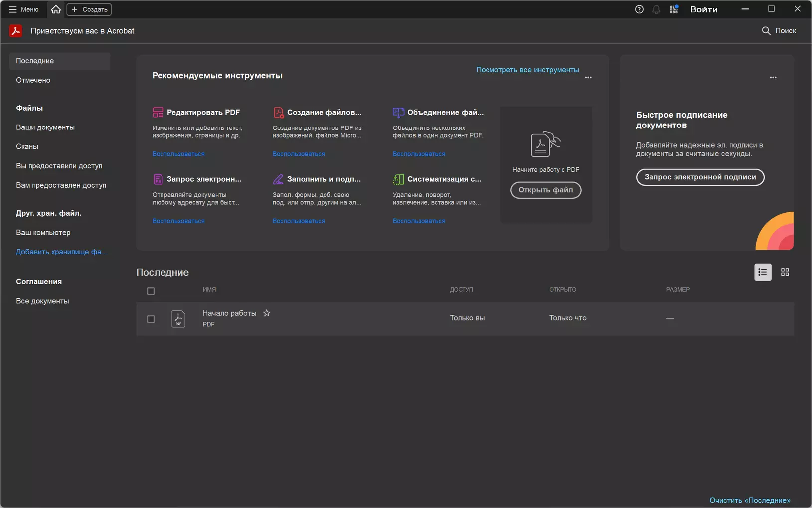Click the Создать plus button
Screen dimensions: 812x508
(x=89, y=9)
